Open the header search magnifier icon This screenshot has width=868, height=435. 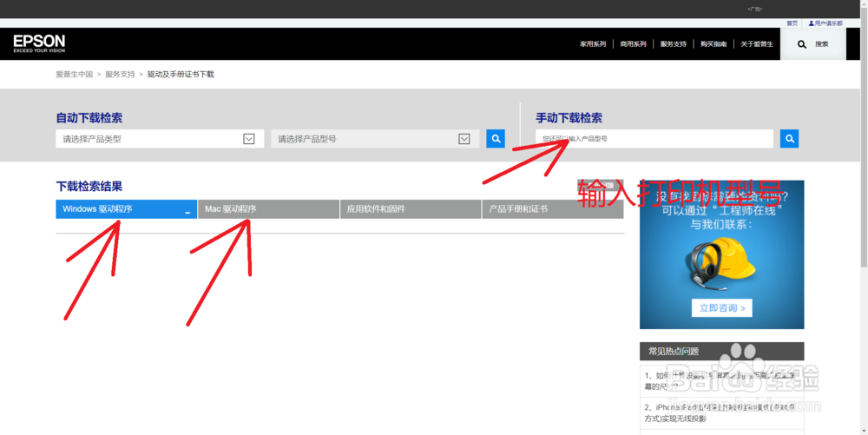801,44
